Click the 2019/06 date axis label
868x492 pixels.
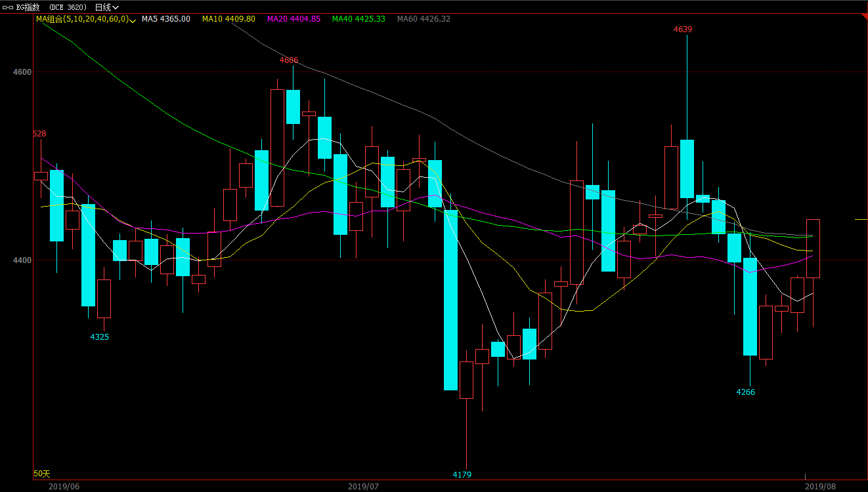pos(64,486)
